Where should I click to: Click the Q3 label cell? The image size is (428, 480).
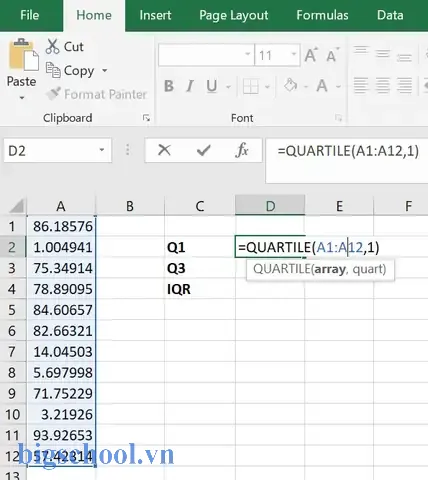(x=200, y=268)
